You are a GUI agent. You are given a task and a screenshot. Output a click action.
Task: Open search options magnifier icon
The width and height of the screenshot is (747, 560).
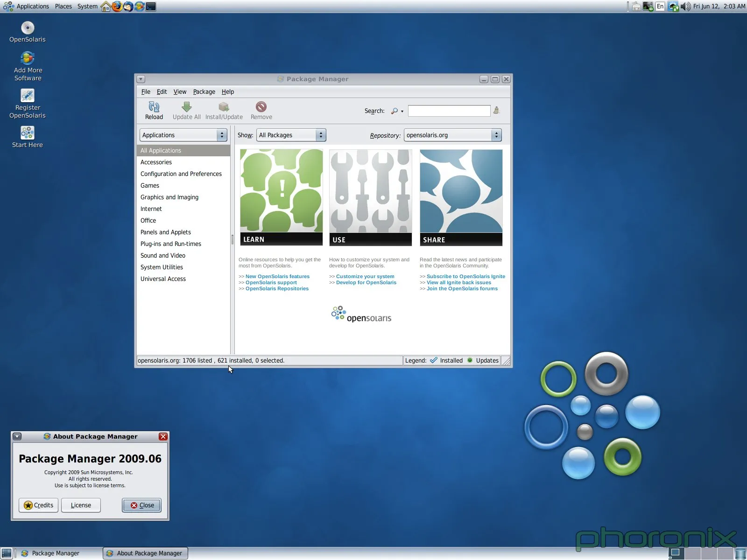pos(397,111)
